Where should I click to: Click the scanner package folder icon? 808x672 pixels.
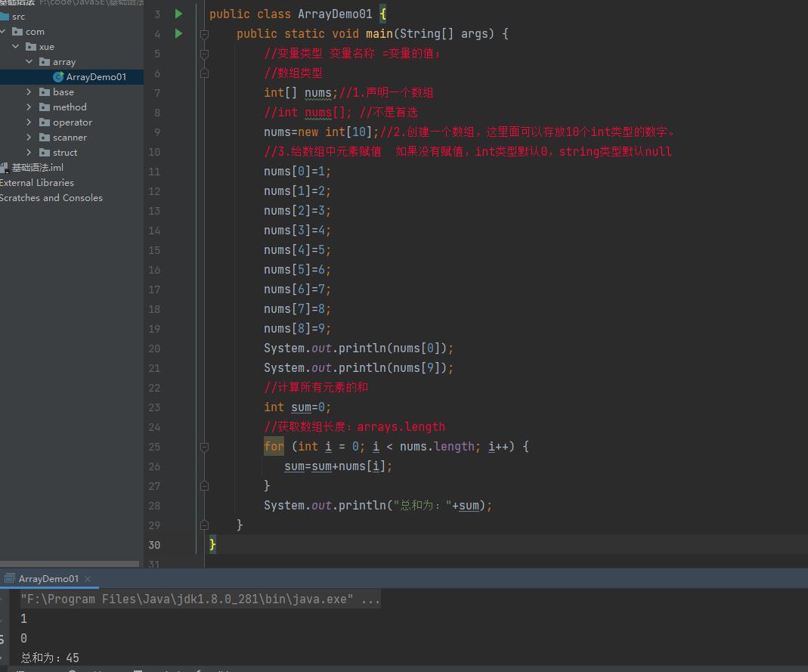[x=45, y=137]
